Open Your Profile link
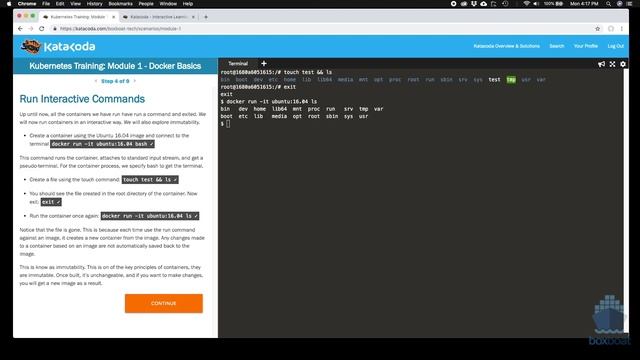640x360 pixels. pyautogui.click(x=586, y=46)
